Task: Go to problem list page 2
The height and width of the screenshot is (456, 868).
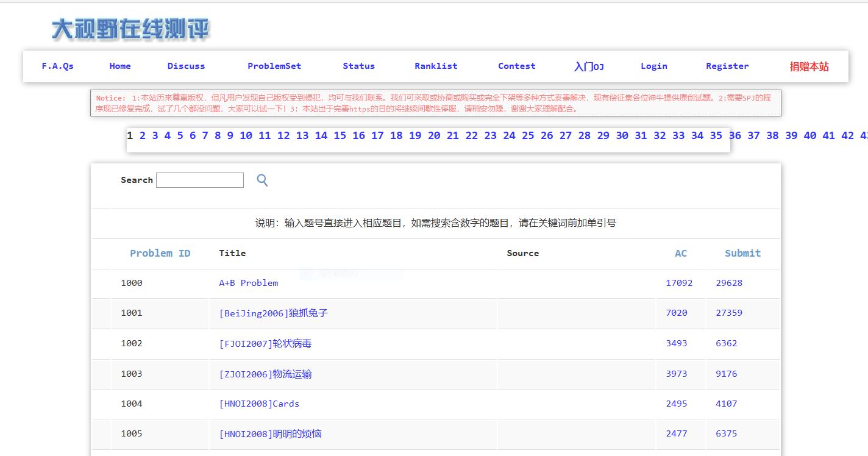Action: 142,135
